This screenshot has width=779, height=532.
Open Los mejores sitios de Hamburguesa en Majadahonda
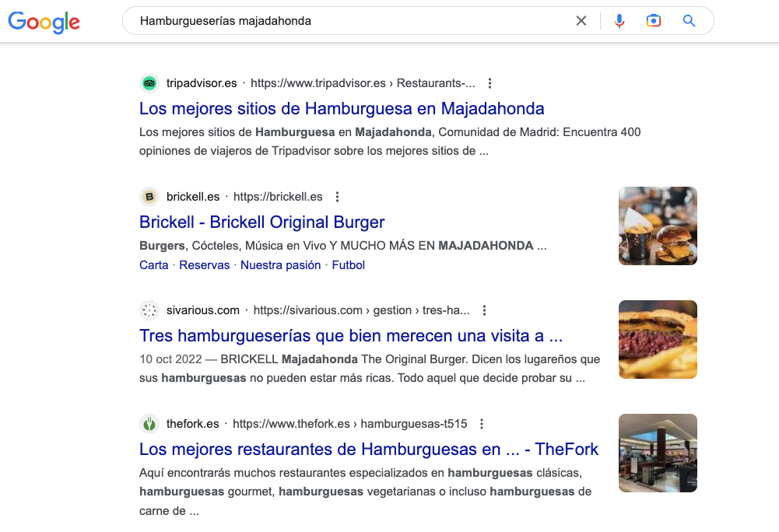(342, 108)
